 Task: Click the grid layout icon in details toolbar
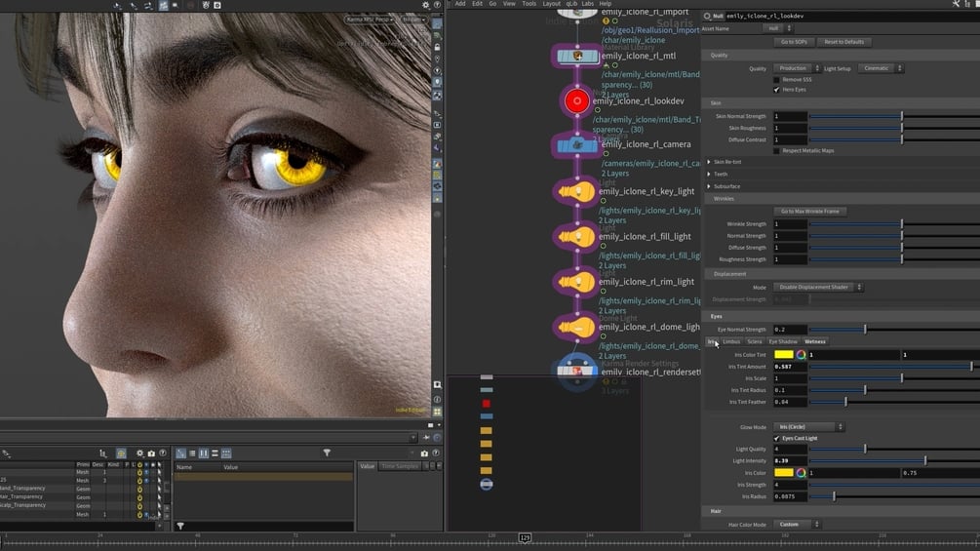click(x=226, y=453)
